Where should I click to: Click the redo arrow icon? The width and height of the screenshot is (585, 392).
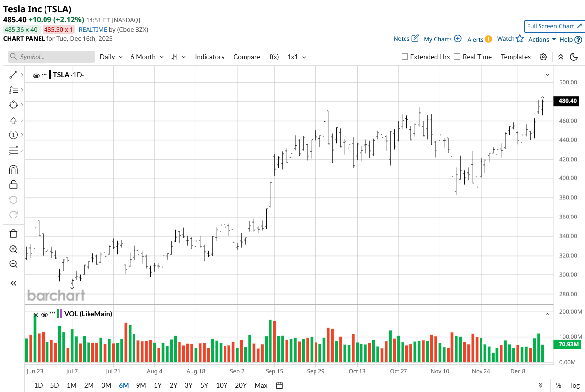point(13,215)
